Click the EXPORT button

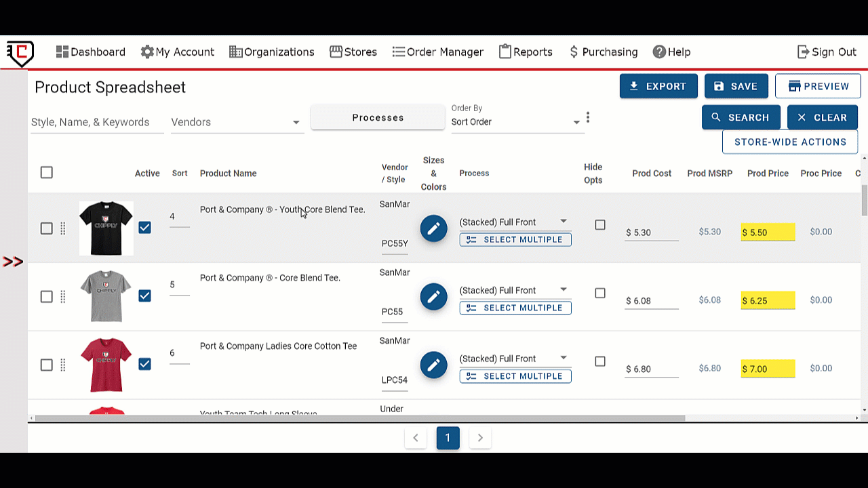click(658, 86)
